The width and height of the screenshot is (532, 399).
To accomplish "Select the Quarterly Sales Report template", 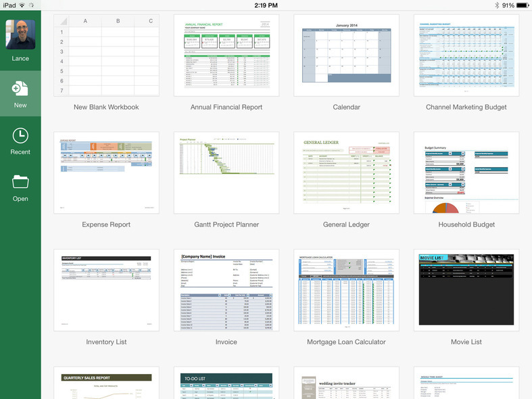I will coord(106,383).
